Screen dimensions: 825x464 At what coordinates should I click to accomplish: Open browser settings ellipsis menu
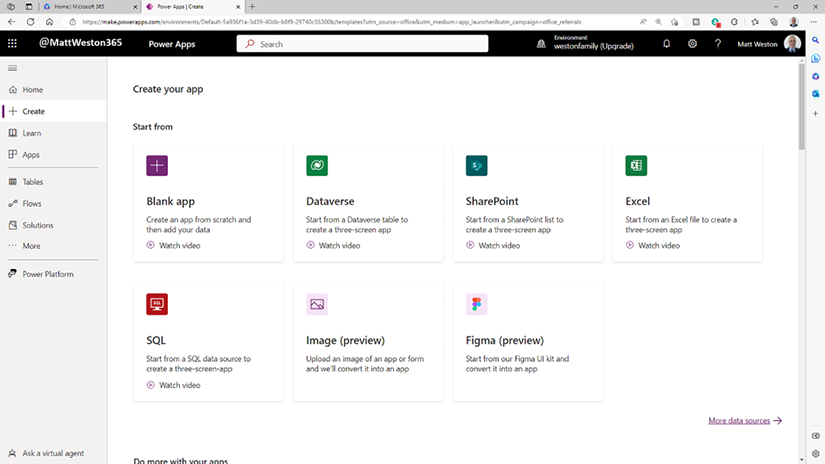(x=814, y=22)
